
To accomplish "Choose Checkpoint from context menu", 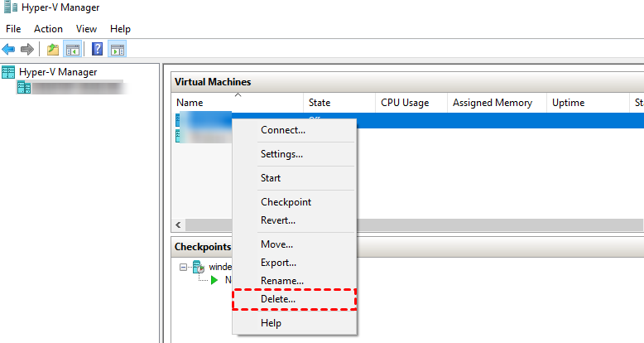I will (x=295, y=202).
